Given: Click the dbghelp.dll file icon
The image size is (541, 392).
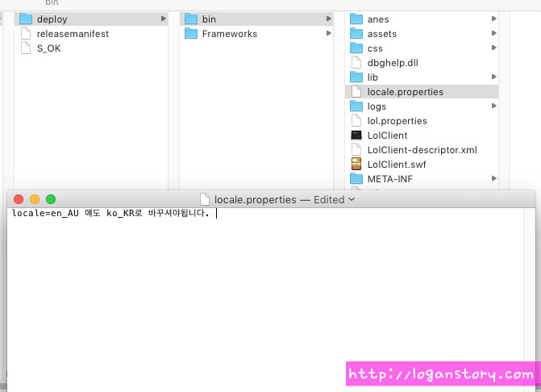Looking at the screenshot, I should [x=356, y=62].
